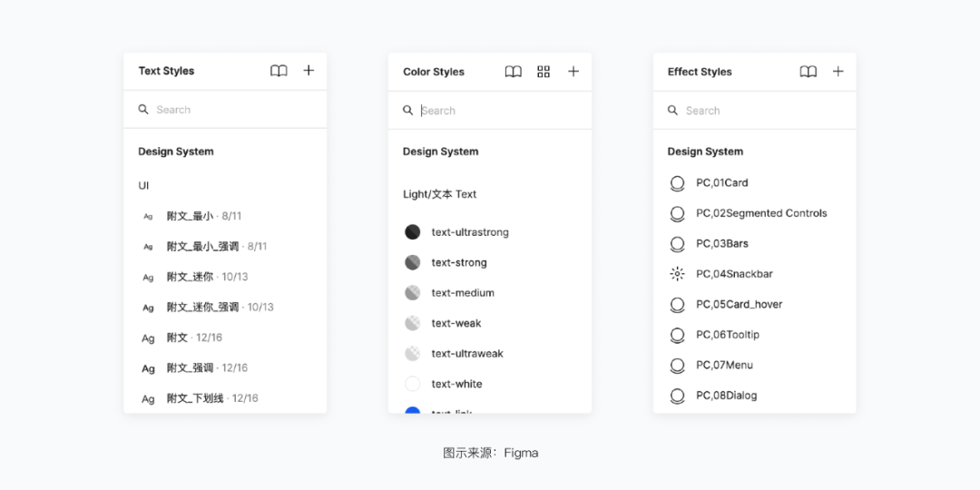Pick the text-weak color swatch

[x=413, y=323]
